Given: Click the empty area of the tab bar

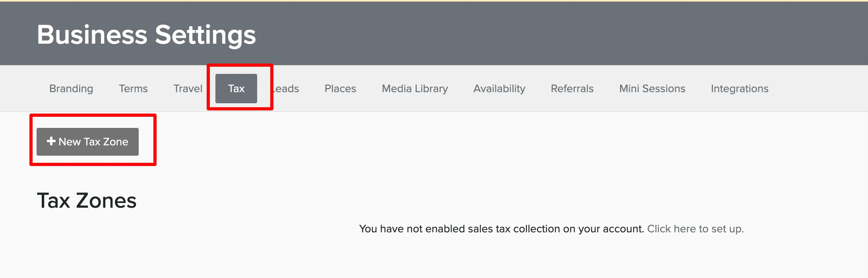Looking at the screenshot, I should [x=819, y=89].
